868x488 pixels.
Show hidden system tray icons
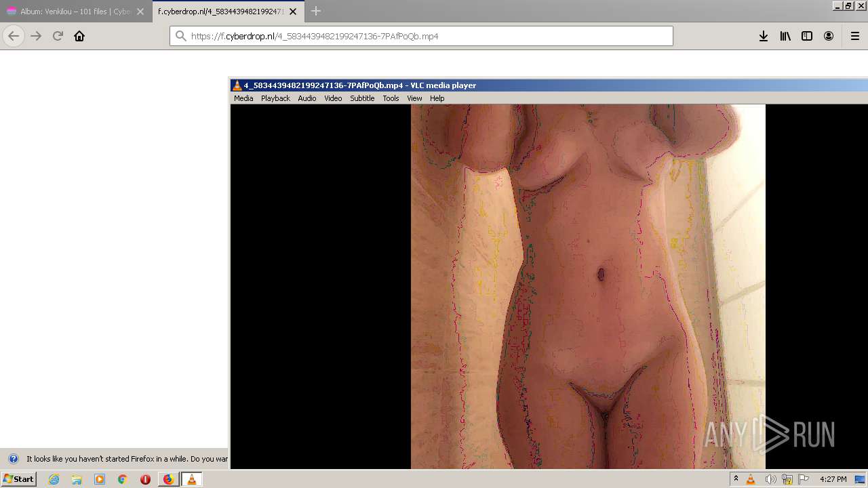click(x=736, y=479)
